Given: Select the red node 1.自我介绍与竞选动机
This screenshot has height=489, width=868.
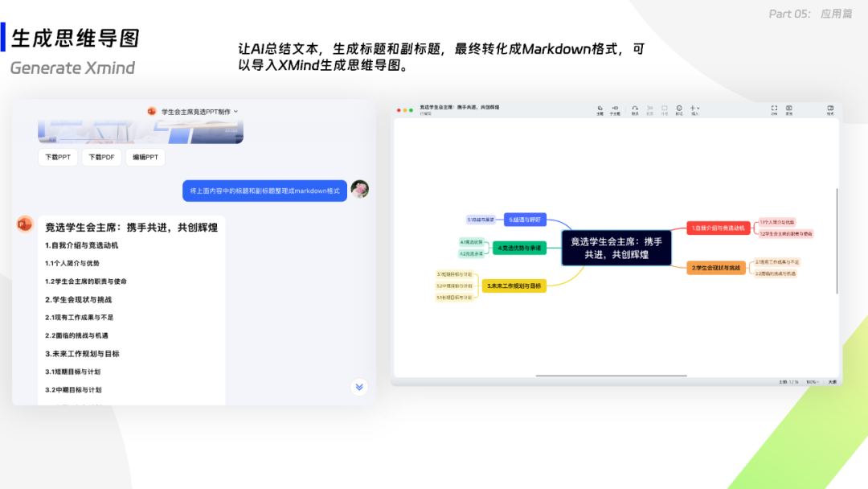Looking at the screenshot, I should 718,228.
